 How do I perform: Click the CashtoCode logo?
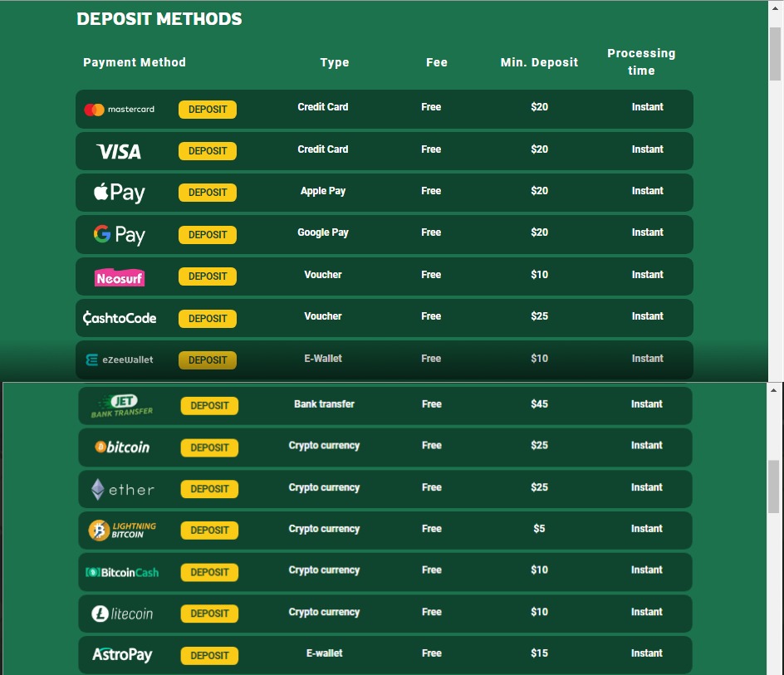[x=120, y=318]
